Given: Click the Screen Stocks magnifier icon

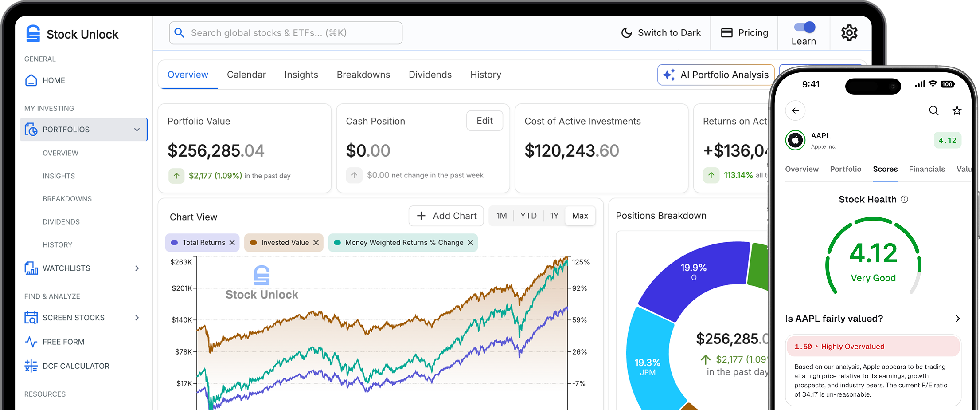Looking at the screenshot, I should pos(31,317).
